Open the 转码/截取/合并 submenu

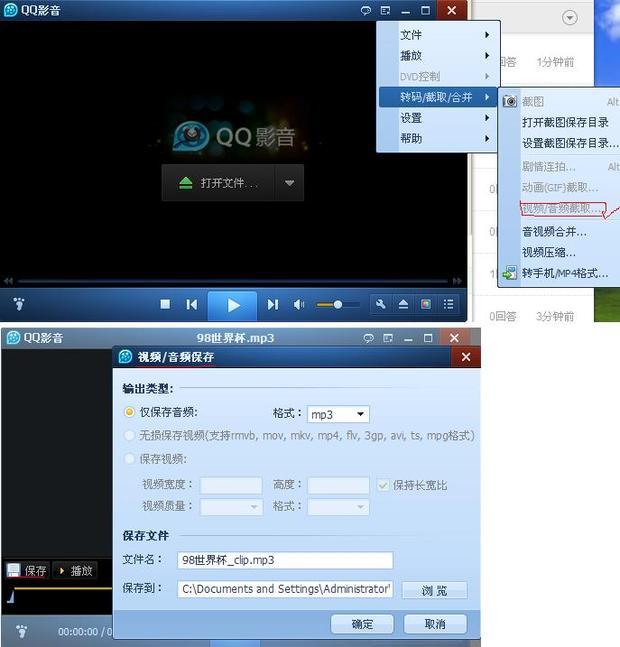tap(437, 97)
